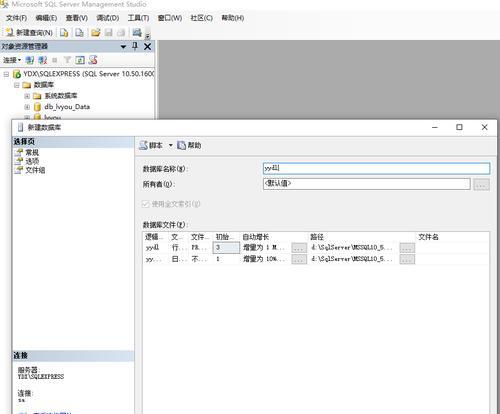Image resolution: width=500 pixels, height=414 pixels.
Task: Click the browse button next to 所有者
Action: point(481,184)
